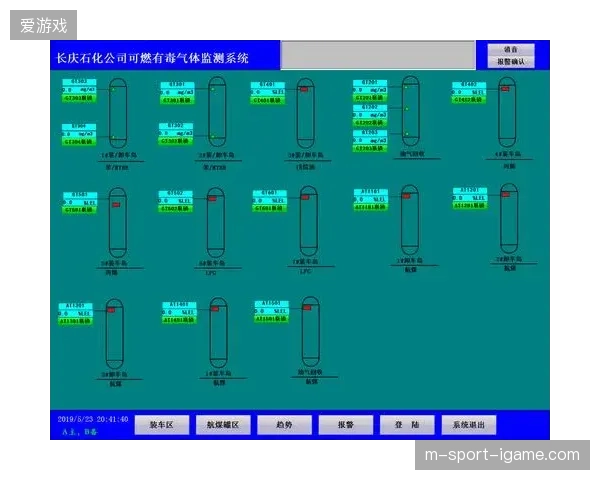Screen dimensions: 600x480
Task: Click the GT302联锁 interlock button
Action: click(176, 141)
